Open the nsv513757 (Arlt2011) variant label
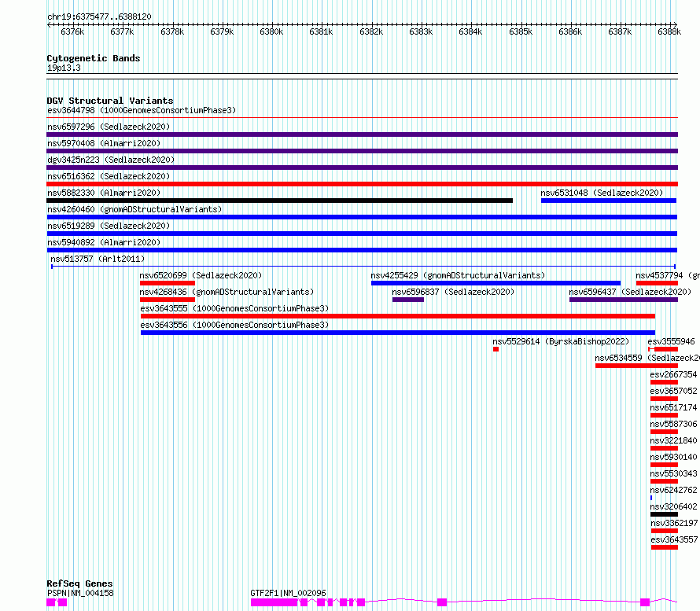 pyautogui.click(x=98, y=259)
